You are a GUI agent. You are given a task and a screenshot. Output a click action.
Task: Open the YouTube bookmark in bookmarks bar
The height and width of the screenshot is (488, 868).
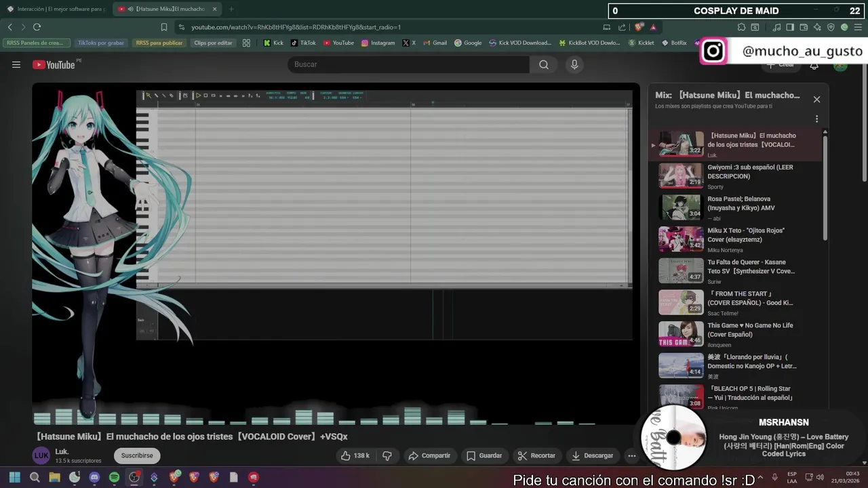pos(338,43)
